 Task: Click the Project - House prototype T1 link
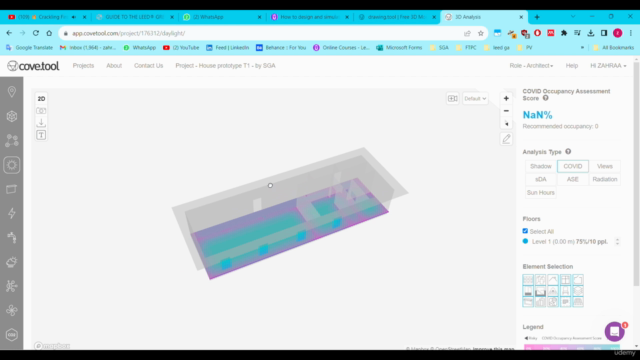click(x=225, y=65)
